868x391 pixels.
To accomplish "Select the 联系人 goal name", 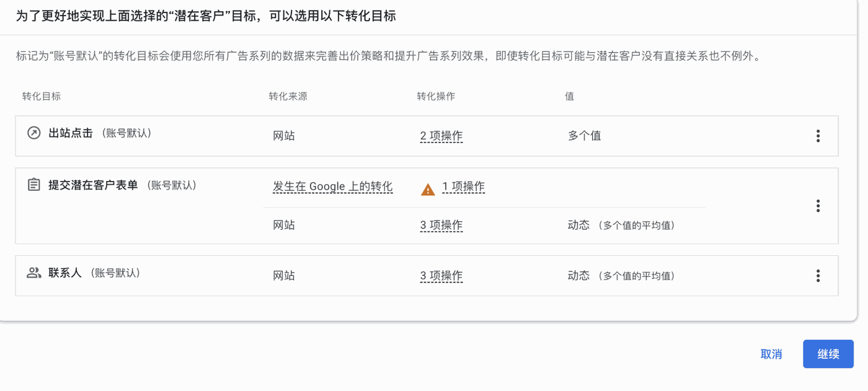I will coord(65,273).
